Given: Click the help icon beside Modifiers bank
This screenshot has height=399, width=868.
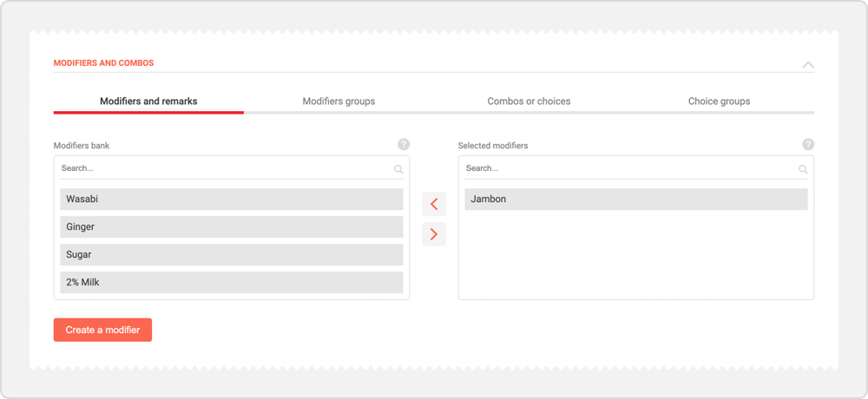Looking at the screenshot, I should pos(404,145).
